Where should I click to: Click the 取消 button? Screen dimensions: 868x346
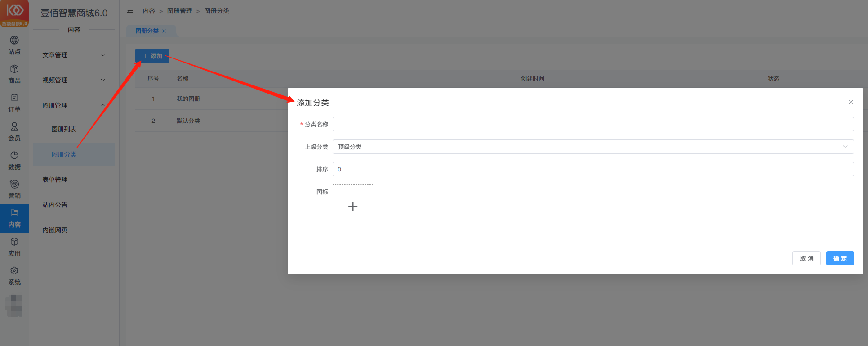(x=806, y=258)
